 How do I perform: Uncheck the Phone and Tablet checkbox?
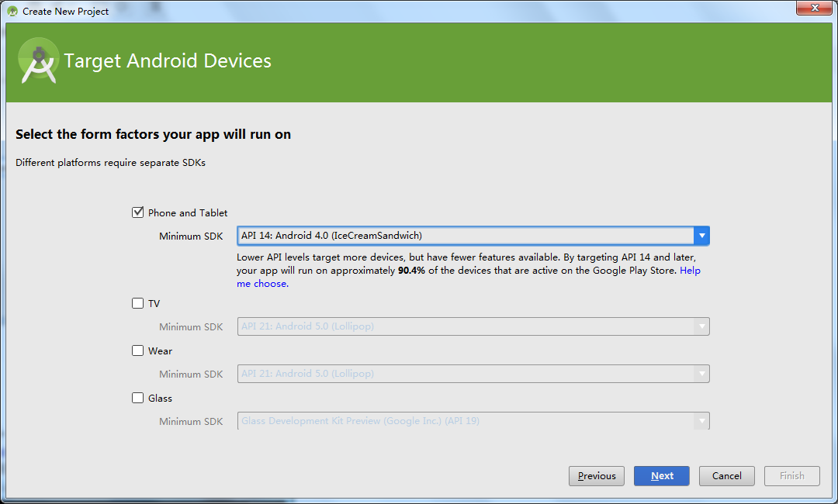[x=138, y=212]
